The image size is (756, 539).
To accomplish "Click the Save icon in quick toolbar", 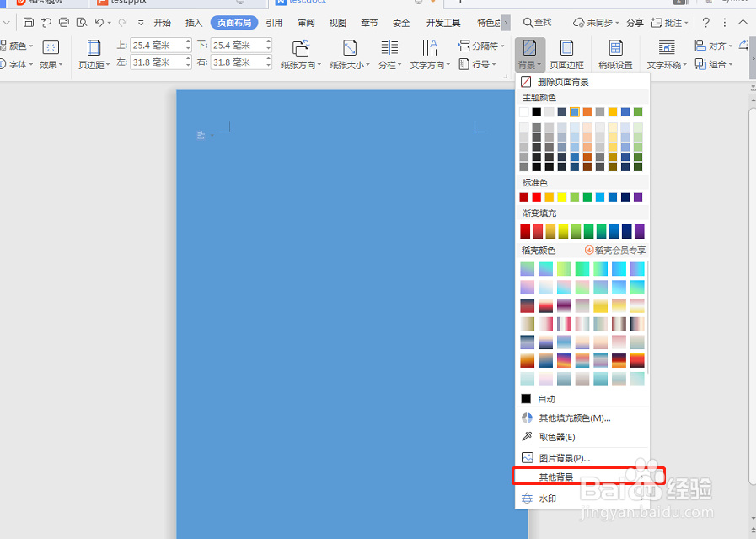I will (29, 22).
